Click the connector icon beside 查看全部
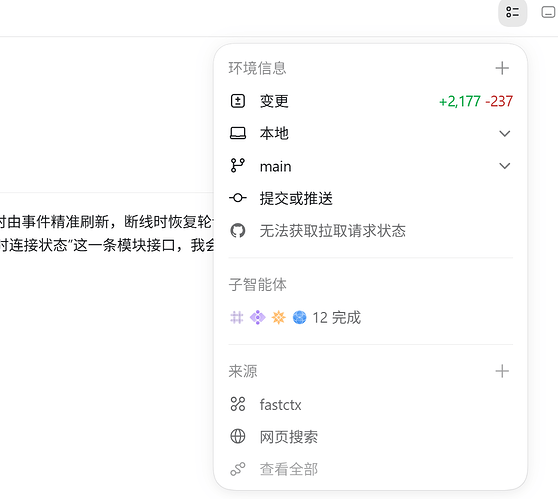Viewport: 558px width, 499px height. coord(238,469)
